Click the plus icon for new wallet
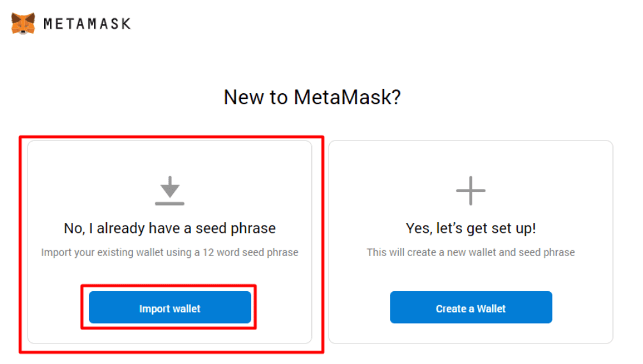643x364 pixels. [470, 190]
